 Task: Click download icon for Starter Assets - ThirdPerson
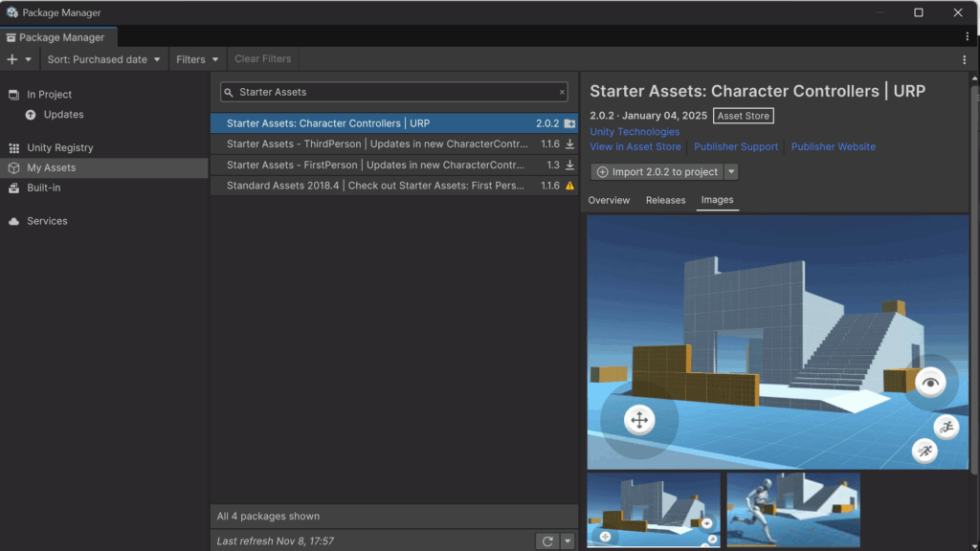click(x=570, y=144)
